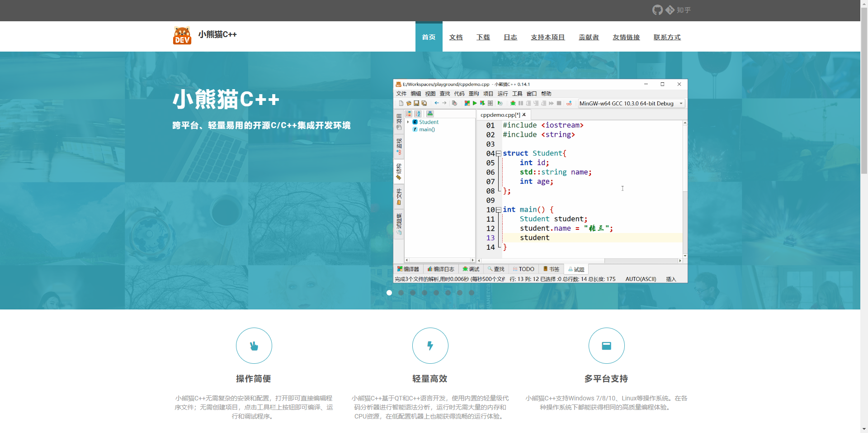
Task: Select the third carousel dot indicator
Action: (x=413, y=293)
